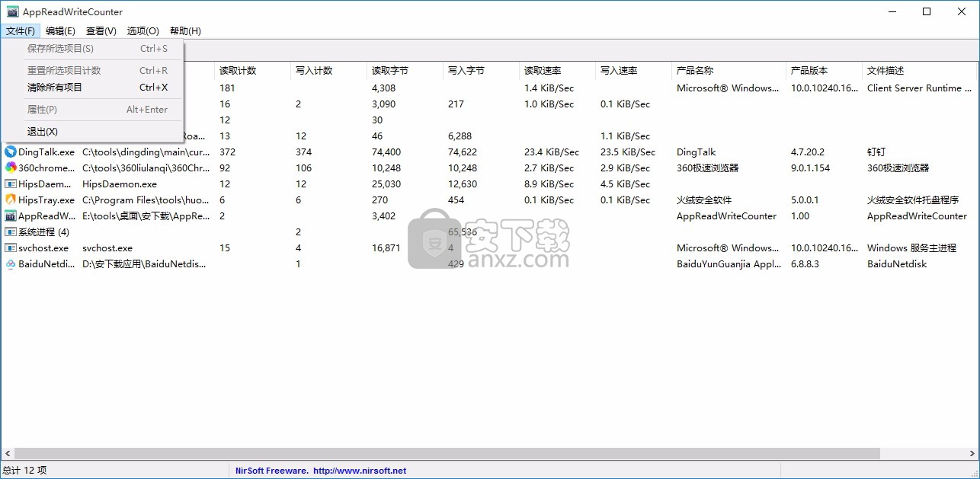Click the write rate 2.9 KiB/Sec
This screenshot has height=479, width=980.
click(x=626, y=168)
